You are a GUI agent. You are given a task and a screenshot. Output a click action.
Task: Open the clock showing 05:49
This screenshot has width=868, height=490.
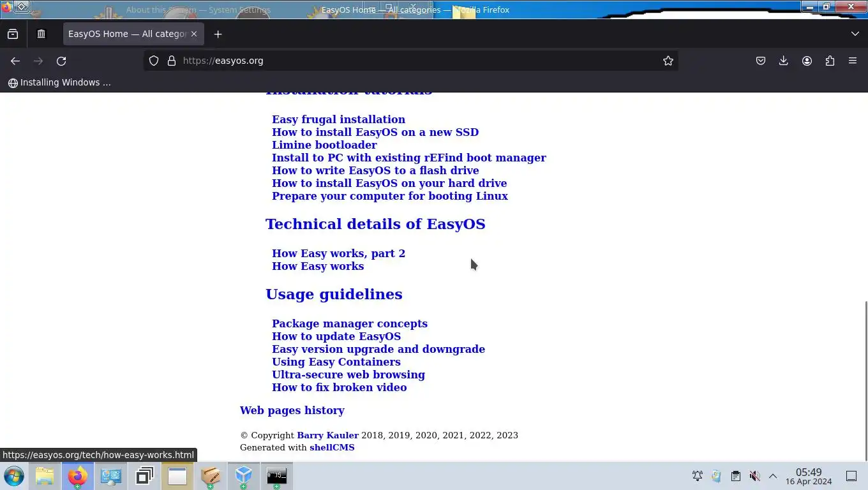click(x=809, y=477)
